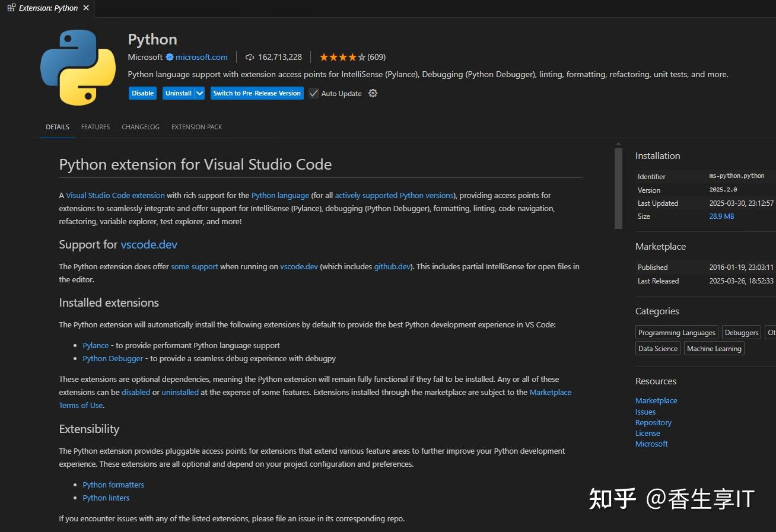This screenshot has width=776, height=532.
Task: Open the Uninstall dropdown arrow
Action: point(200,93)
